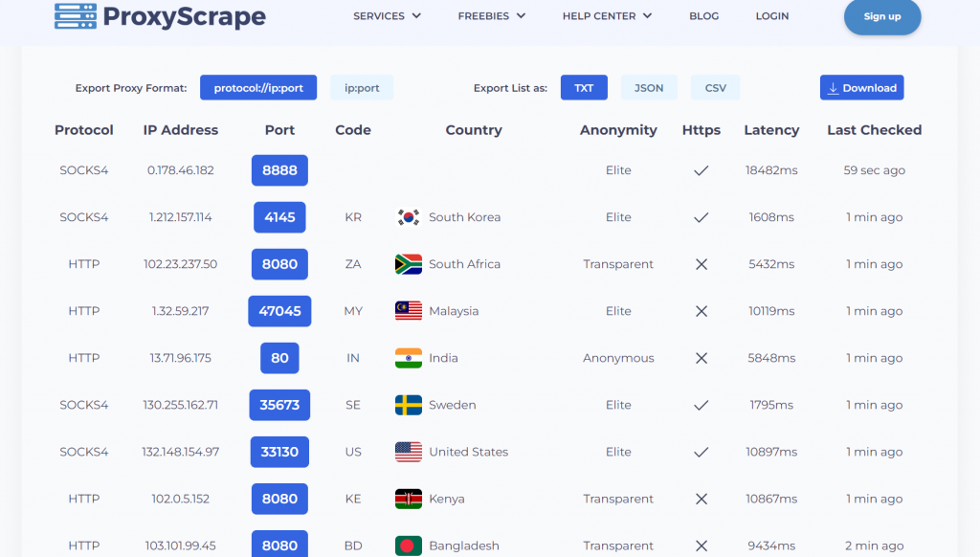Click port 4145 button

point(279,217)
